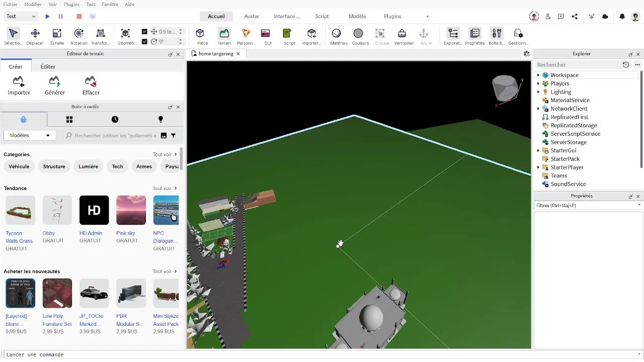The height and width of the screenshot is (362, 644).
Task: Show the Propriétés panel
Action: [475, 37]
